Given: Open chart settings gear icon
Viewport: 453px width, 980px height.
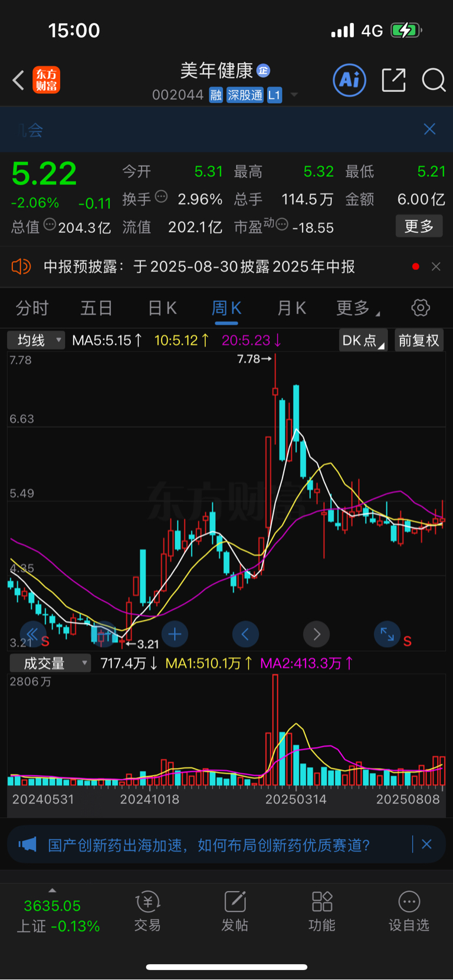Looking at the screenshot, I should point(421,308).
